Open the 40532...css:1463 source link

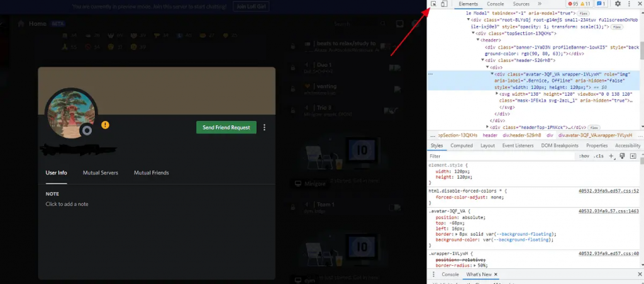(609, 211)
